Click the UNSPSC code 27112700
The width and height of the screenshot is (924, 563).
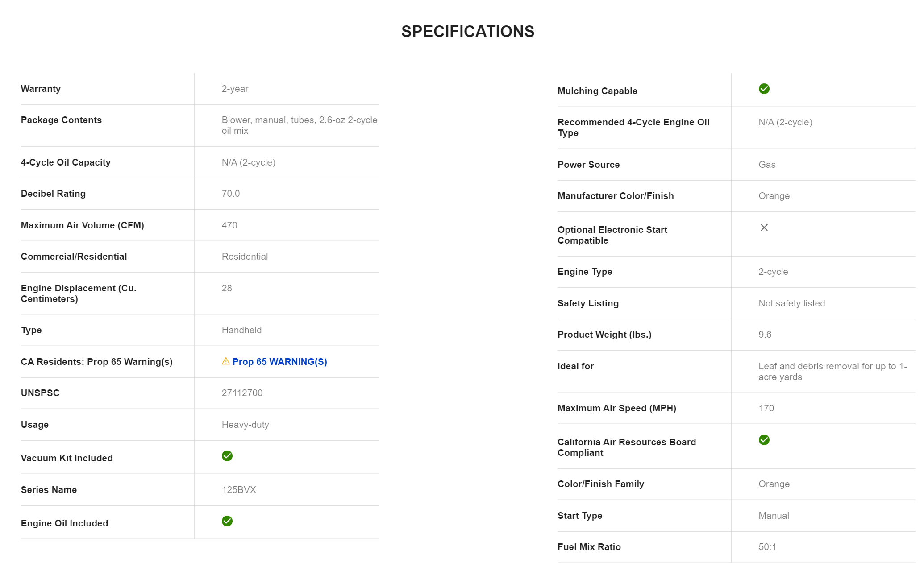tap(242, 393)
